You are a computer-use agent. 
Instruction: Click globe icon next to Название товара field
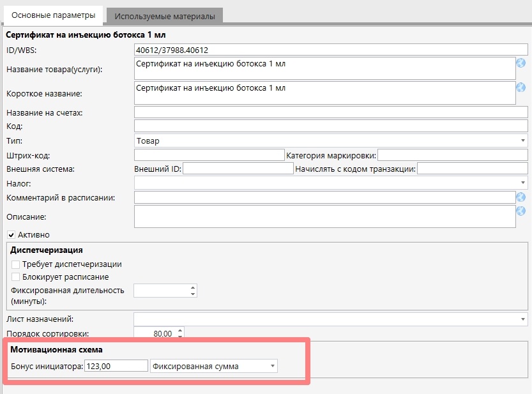point(521,63)
